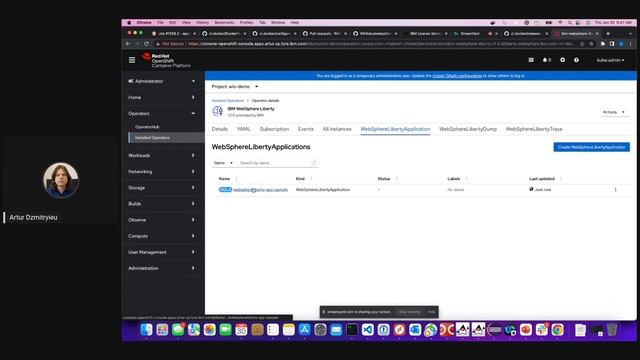
Task: Open Finder from the dock
Action: (146, 330)
